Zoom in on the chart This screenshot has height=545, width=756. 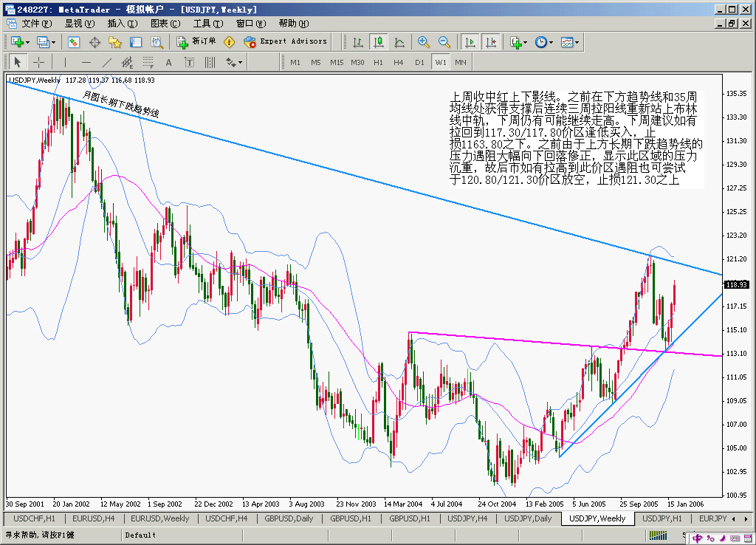[423, 42]
